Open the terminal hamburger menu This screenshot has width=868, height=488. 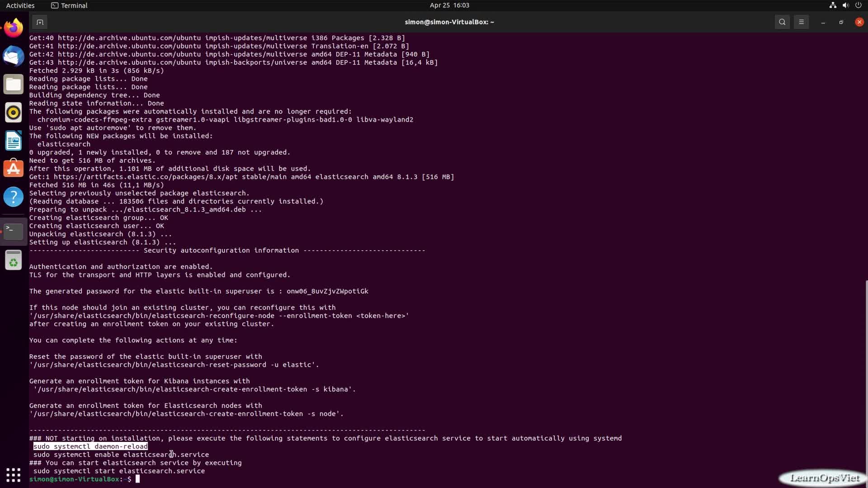801,22
